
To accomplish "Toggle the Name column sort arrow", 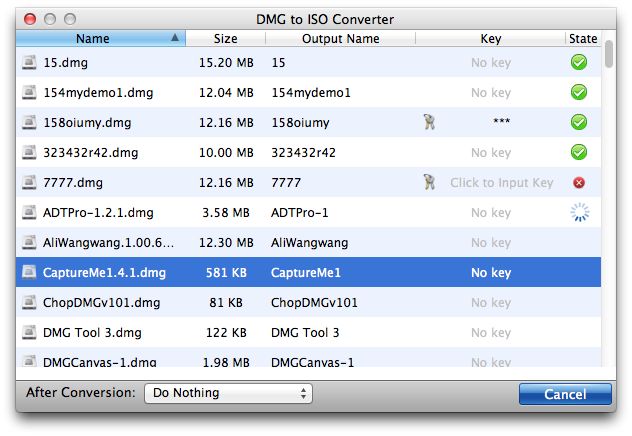I will pyautogui.click(x=175, y=38).
